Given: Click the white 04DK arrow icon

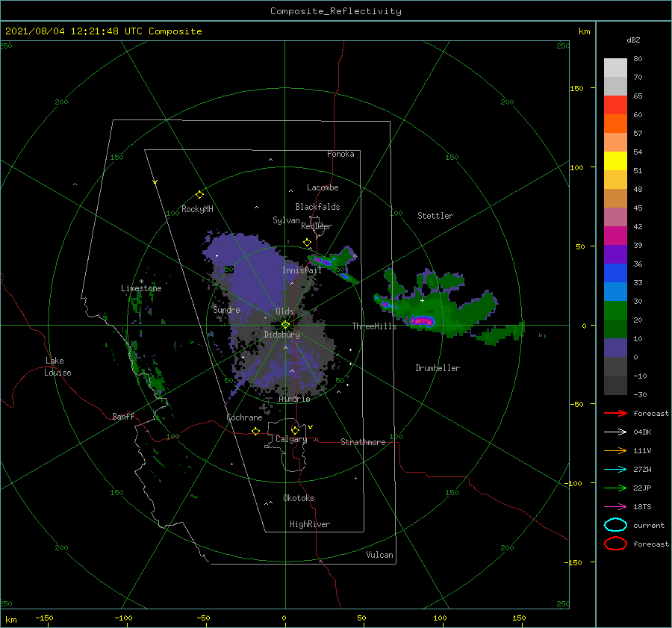Looking at the screenshot, I should click(x=615, y=432).
